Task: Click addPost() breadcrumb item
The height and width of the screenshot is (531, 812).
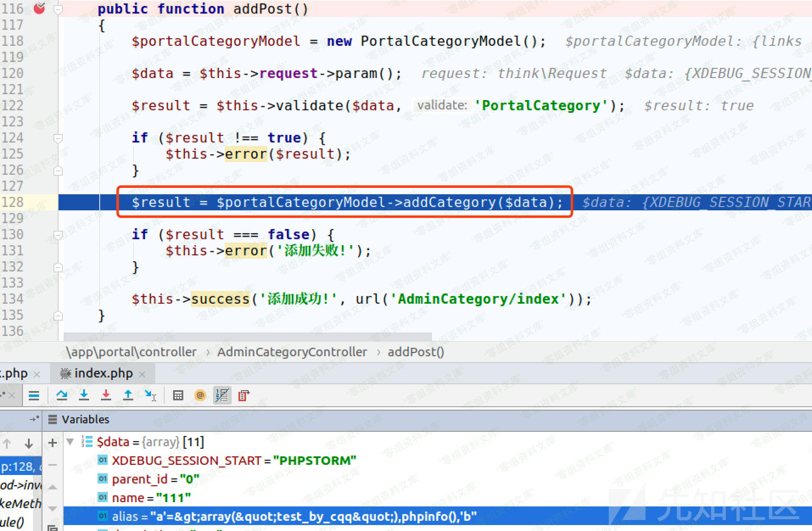Action: [x=416, y=352]
